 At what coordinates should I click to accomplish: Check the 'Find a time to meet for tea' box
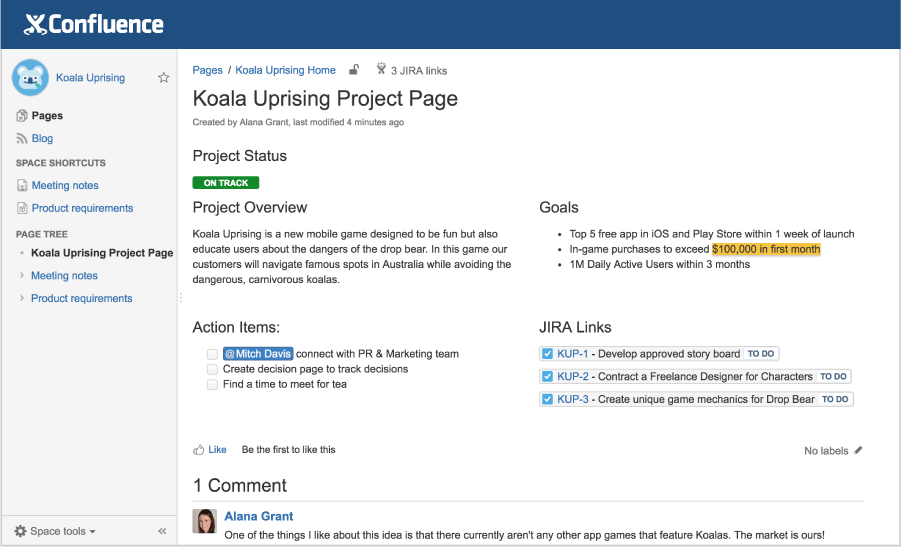213,384
